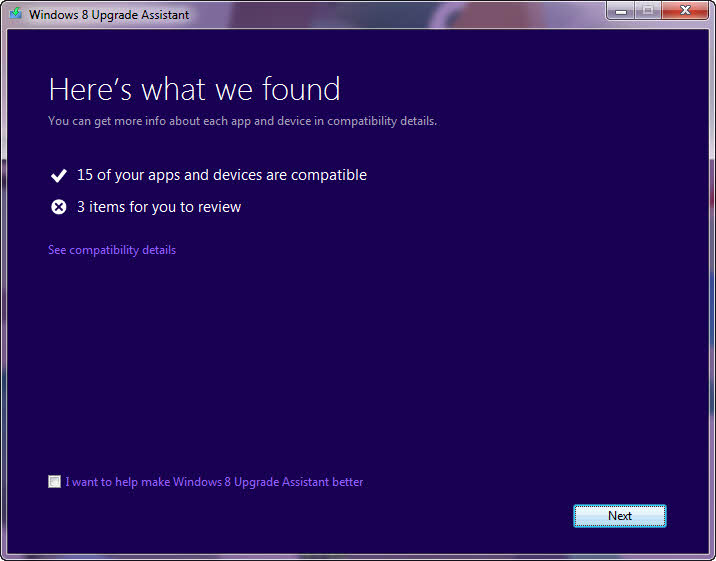Click the 'I want to help make Windows 8 Upgrade Assistant better' link
716x561 pixels.
pos(214,482)
